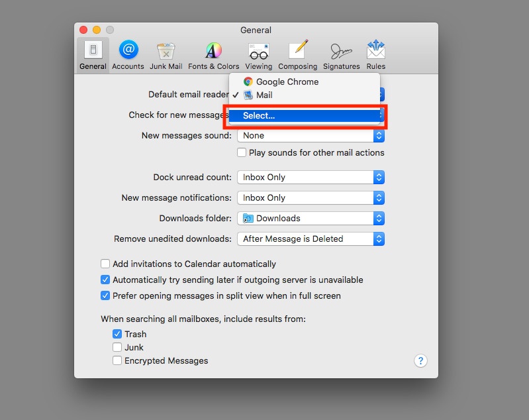
Task: Check the Encrypted Messages checkbox
Action: coord(117,360)
